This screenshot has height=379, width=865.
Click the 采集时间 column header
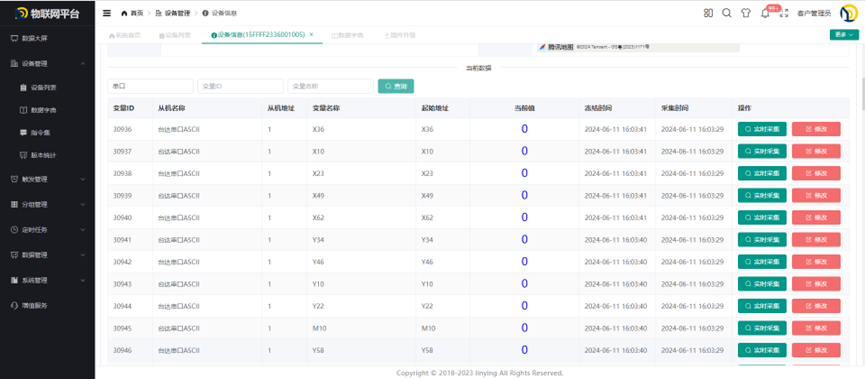[x=675, y=108]
